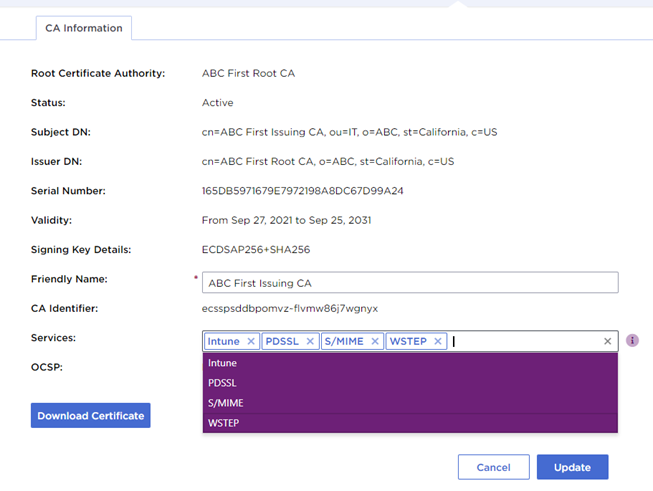Screen dimensions: 653x491
Task: Remove the S/MIME service tag
Action: pyautogui.click(x=375, y=342)
